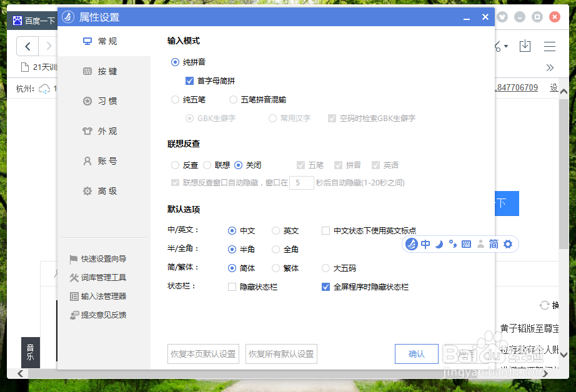Click the account person icon on input bar

pyautogui.click(x=480, y=244)
